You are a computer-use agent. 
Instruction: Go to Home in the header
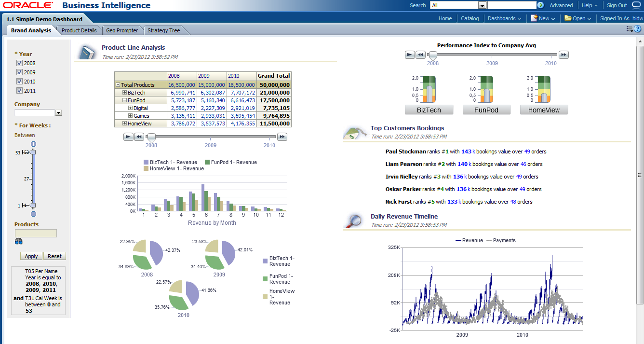tap(445, 18)
